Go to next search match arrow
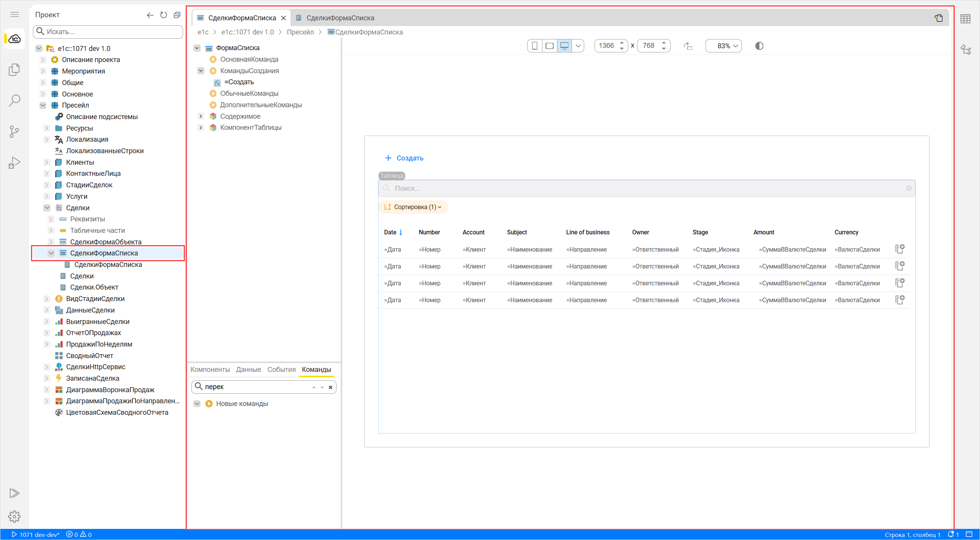Screen dimensions: 980x540 coord(322,387)
